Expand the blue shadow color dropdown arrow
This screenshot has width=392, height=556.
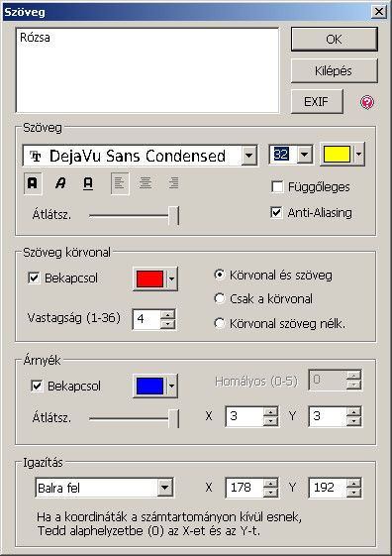171,386
